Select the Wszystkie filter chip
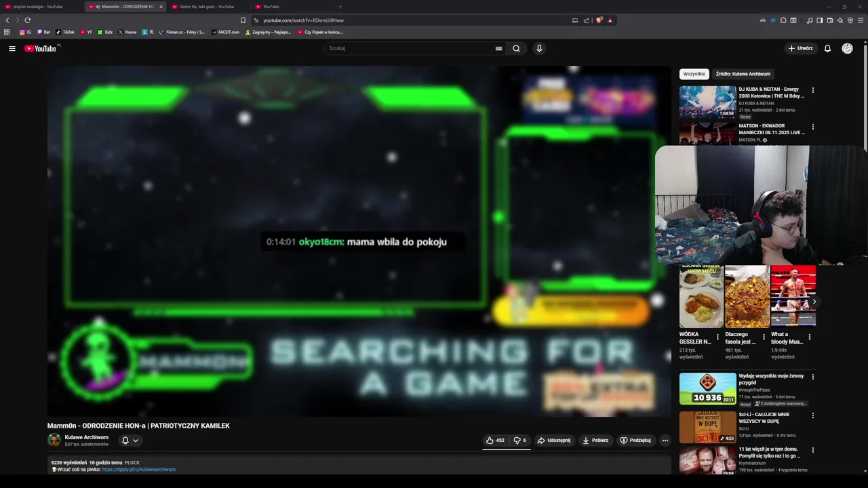This screenshot has height=488, width=868. click(x=694, y=74)
